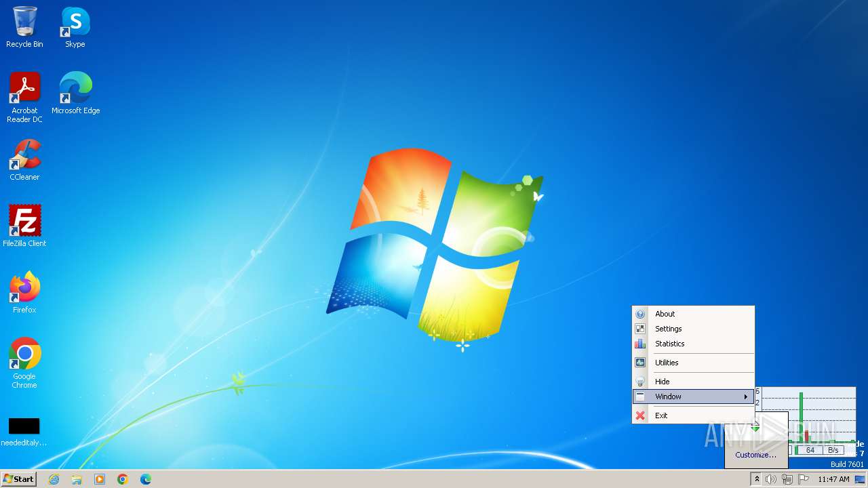868x488 pixels.
Task: Open Windows Media Player from the taskbar
Action: [100, 479]
